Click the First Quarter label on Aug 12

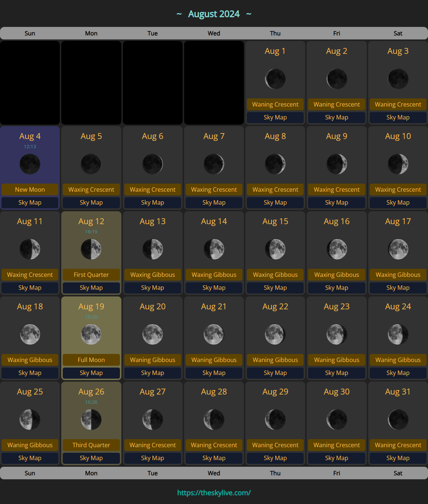pyautogui.click(x=91, y=275)
